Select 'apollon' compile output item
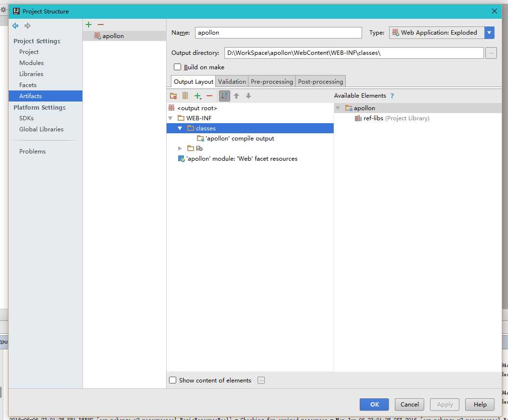The height and width of the screenshot is (420, 508). [x=236, y=139]
